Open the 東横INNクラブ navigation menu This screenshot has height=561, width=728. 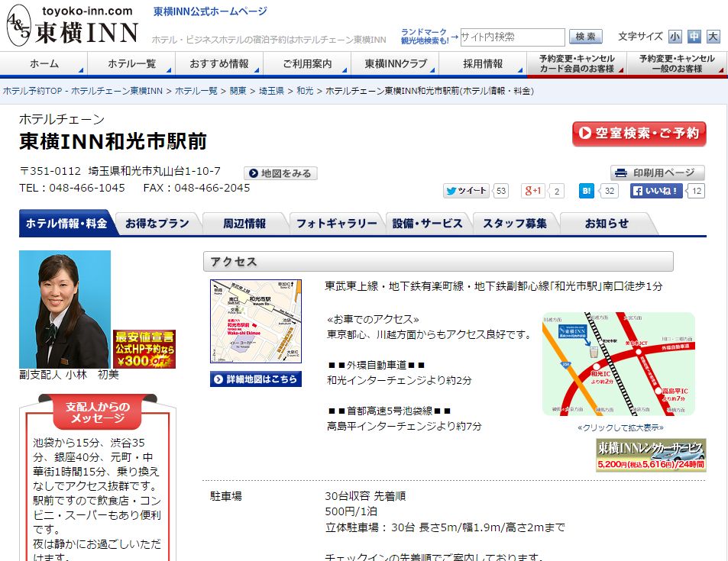pos(395,64)
